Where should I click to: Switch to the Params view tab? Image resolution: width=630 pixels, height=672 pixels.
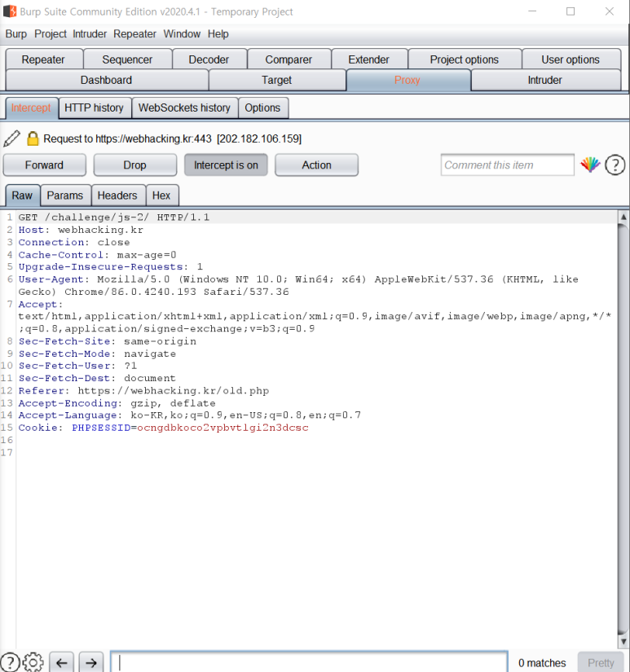(64, 195)
